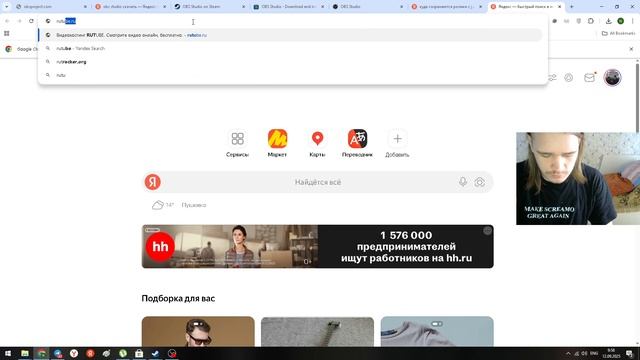Switch to the куда сохраняется tab
Image resolution: width=640 pixels, height=360 pixels.
pos(446,7)
